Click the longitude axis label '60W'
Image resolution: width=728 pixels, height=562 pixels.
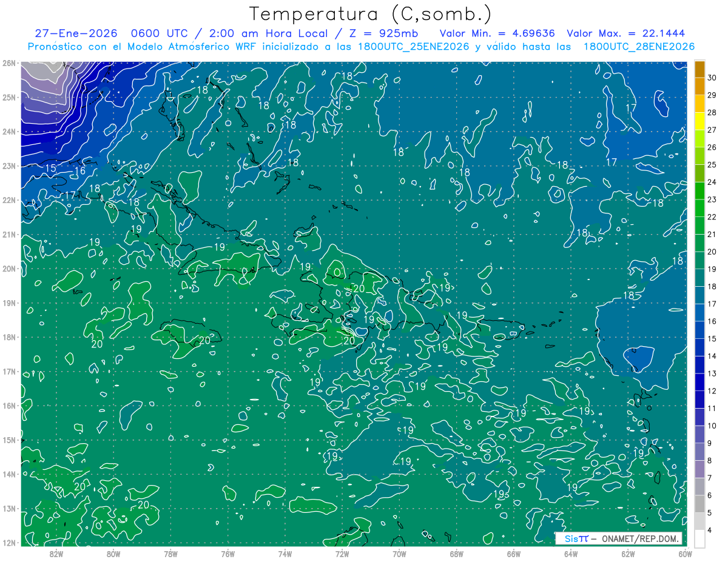(x=684, y=554)
